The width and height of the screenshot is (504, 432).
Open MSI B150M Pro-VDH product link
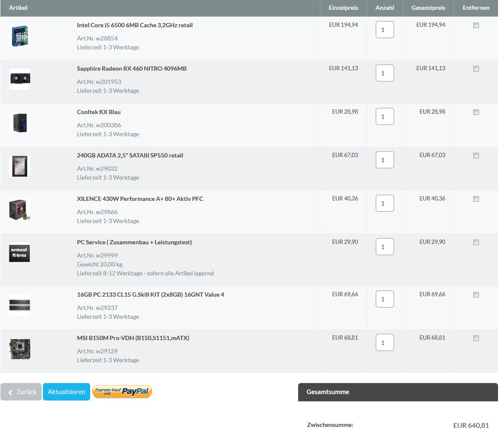pyautogui.click(x=133, y=338)
